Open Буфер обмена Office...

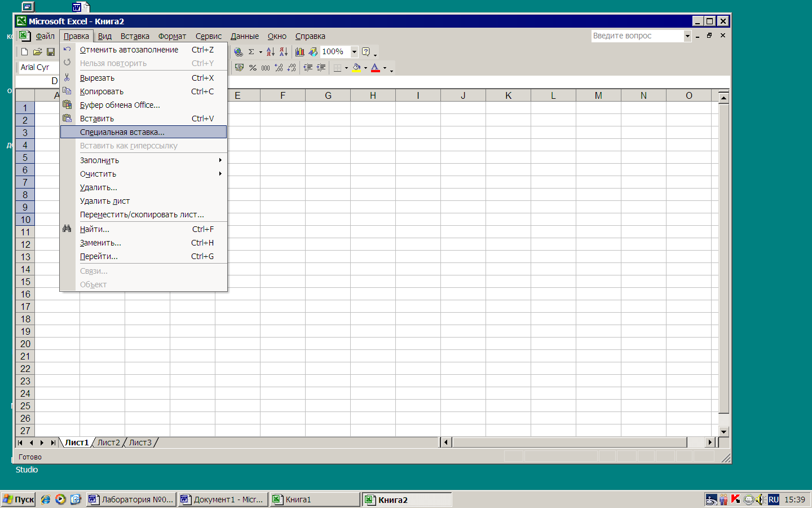(x=144, y=105)
